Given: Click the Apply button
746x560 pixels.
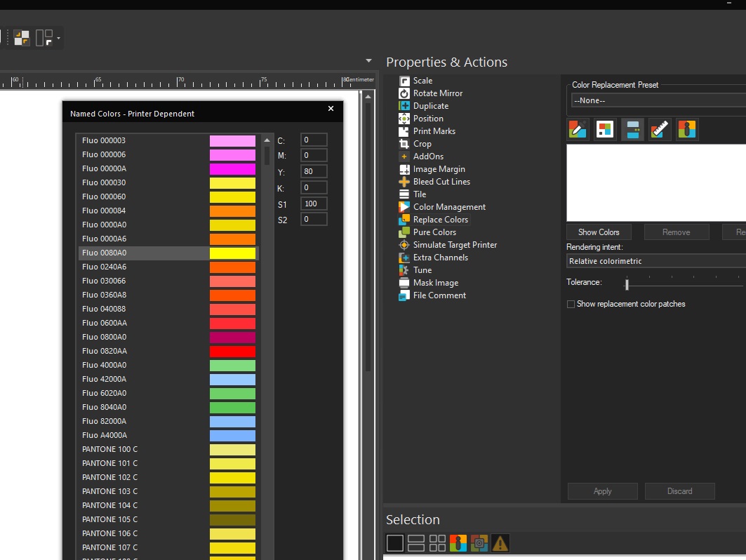Looking at the screenshot, I should pyautogui.click(x=602, y=491).
